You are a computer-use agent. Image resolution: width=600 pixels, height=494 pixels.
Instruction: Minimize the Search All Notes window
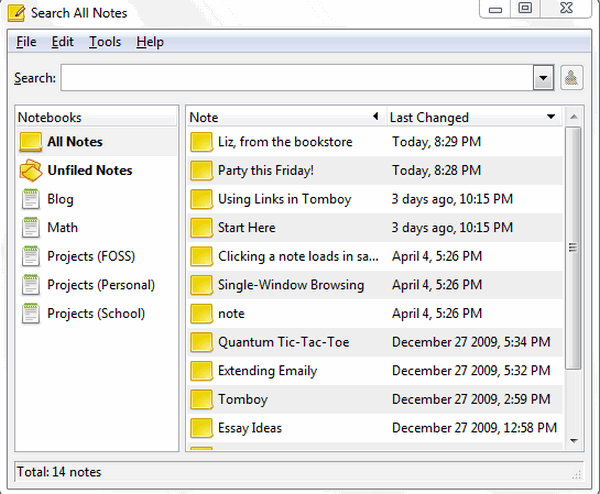495,9
